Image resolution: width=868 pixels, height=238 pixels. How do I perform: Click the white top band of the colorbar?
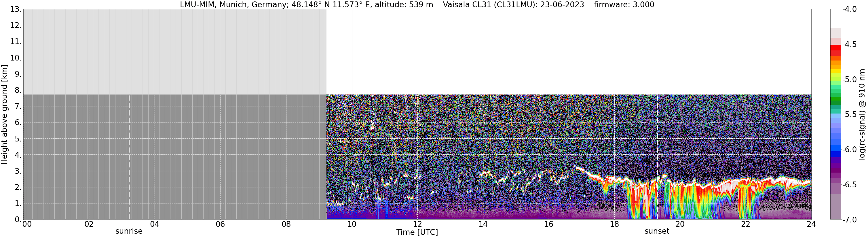(x=836, y=18)
